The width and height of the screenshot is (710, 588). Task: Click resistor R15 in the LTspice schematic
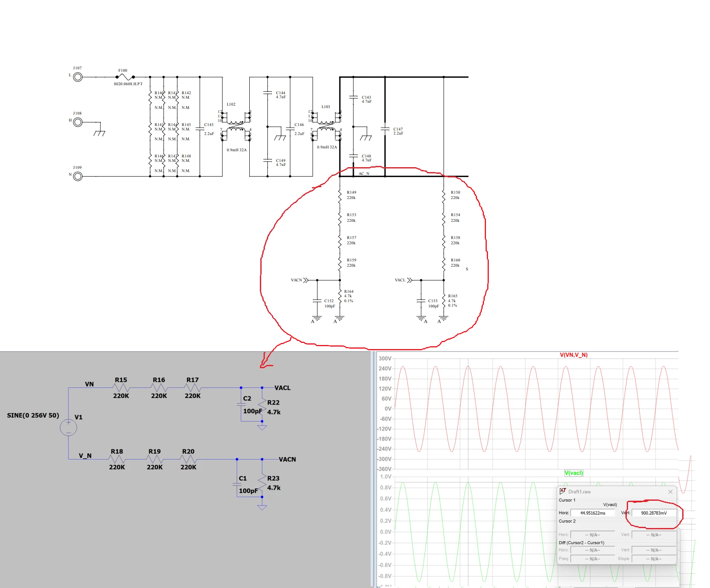(121, 388)
